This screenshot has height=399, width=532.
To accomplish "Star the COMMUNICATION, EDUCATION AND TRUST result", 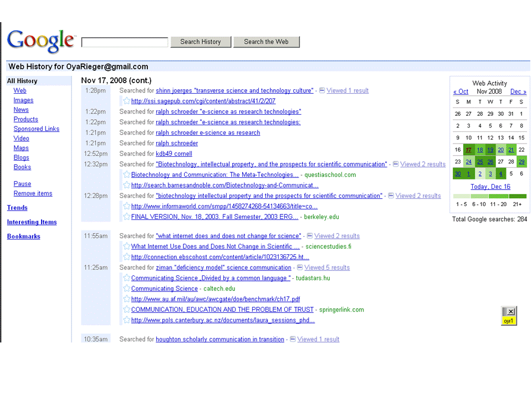I will pyautogui.click(x=126, y=309).
